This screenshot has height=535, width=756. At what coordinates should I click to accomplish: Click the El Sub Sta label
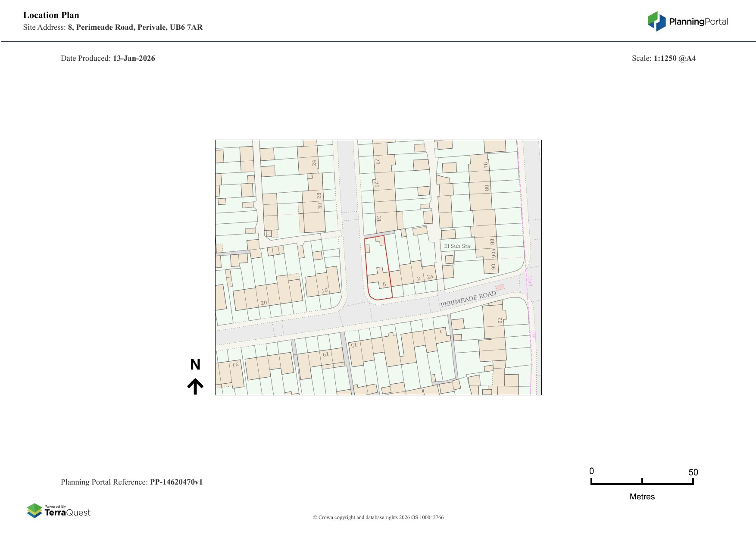click(x=457, y=246)
